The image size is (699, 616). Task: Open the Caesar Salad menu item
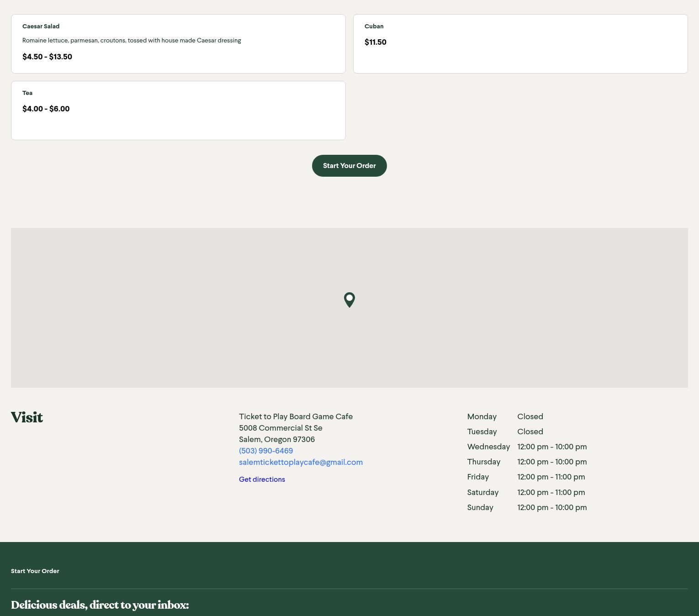coord(41,26)
